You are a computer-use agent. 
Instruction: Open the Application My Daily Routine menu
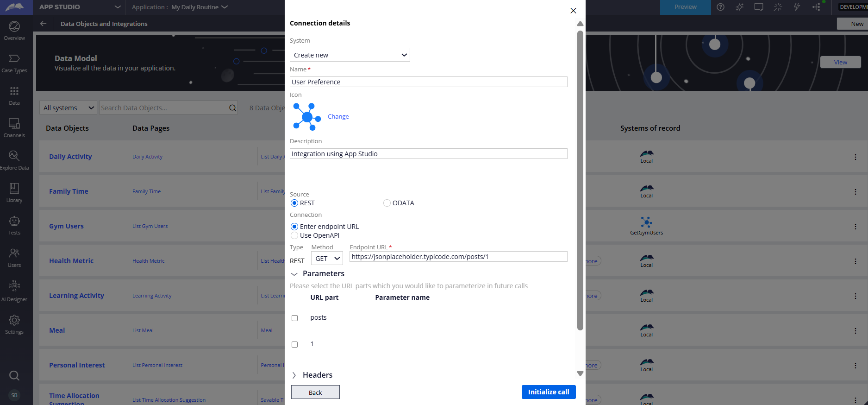pyautogui.click(x=180, y=7)
